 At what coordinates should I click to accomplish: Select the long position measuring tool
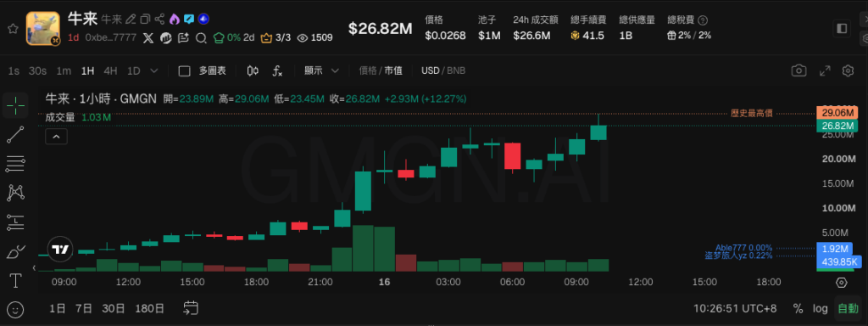(x=15, y=222)
